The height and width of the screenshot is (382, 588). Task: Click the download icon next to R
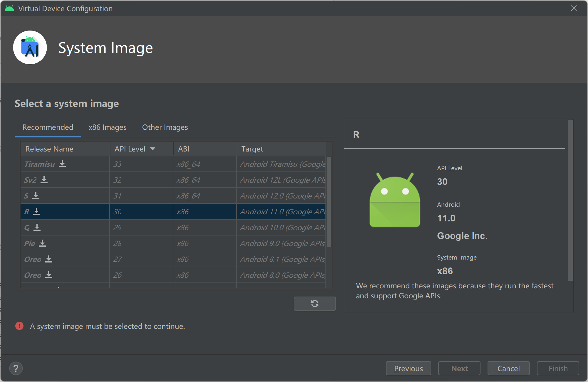36,211
